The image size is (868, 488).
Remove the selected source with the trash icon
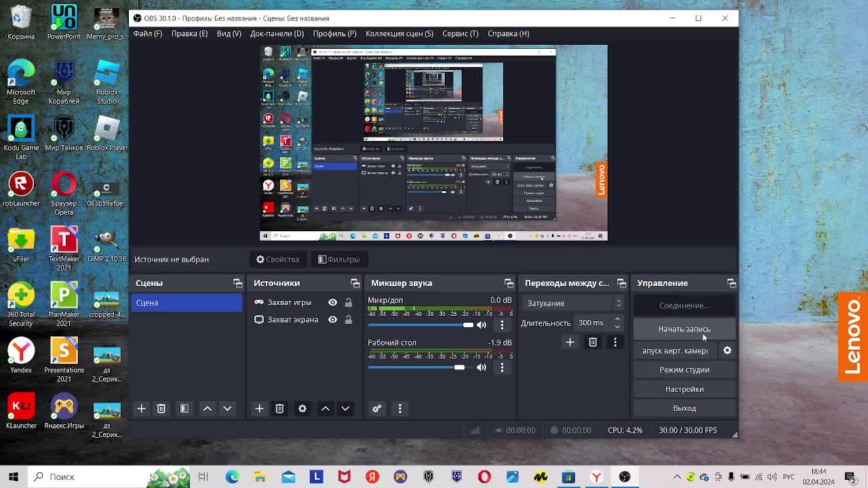pyautogui.click(x=279, y=409)
